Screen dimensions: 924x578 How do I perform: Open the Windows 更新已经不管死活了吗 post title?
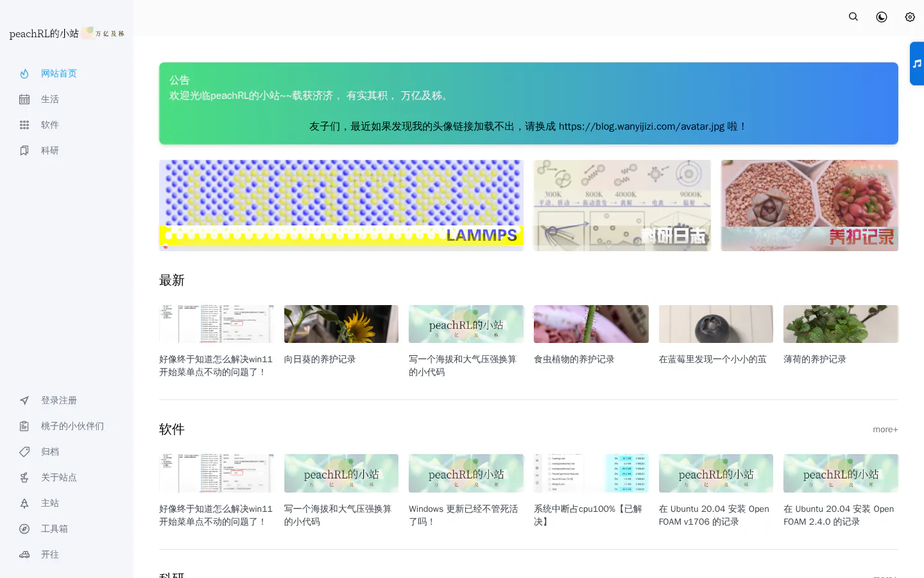pos(463,516)
